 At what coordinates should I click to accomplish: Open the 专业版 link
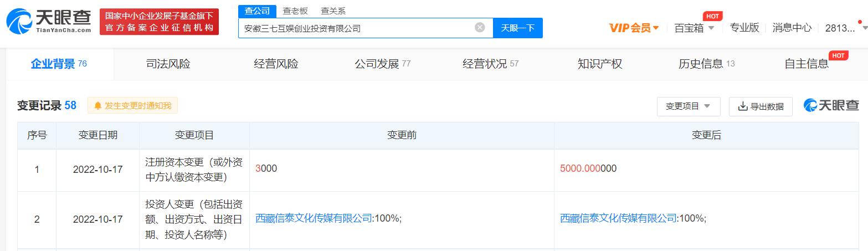[x=744, y=27]
